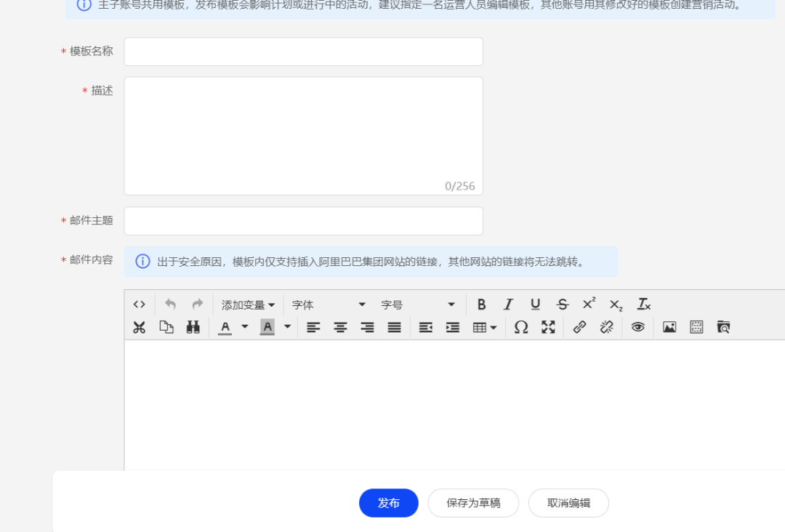Click the increase indent icon
The height and width of the screenshot is (532, 785).
(x=452, y=327)
